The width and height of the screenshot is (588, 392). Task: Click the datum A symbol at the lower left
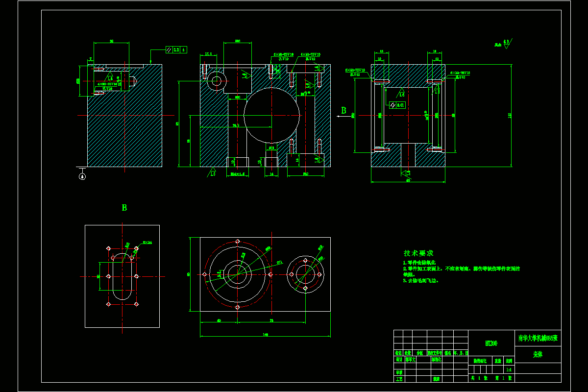pos(82,176)
